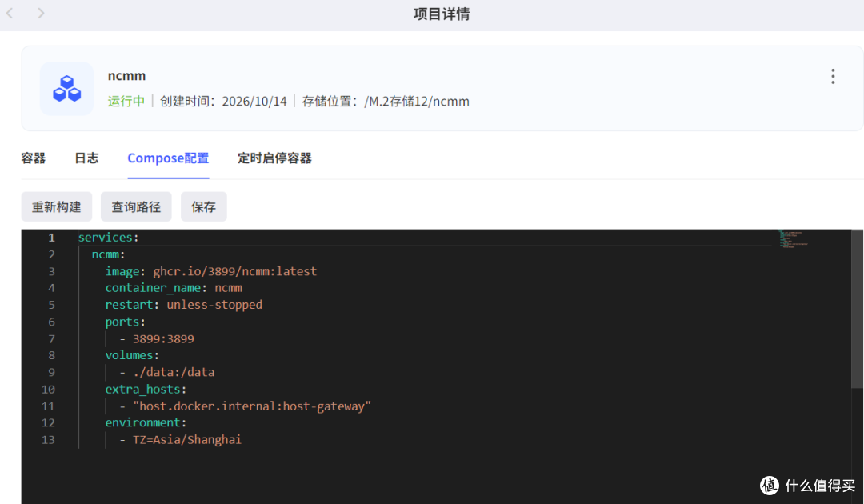Click the ncmm: service key line
864x504 pixels.
point(108,254)
